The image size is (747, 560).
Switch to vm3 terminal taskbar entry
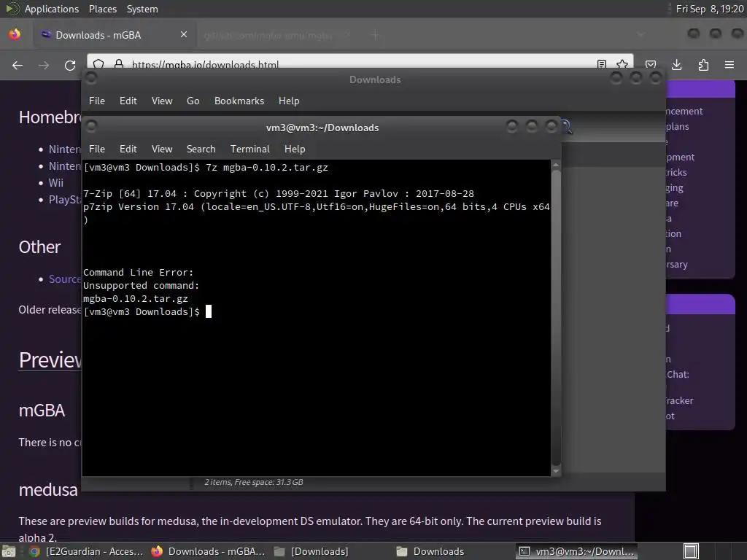[576, 551]
